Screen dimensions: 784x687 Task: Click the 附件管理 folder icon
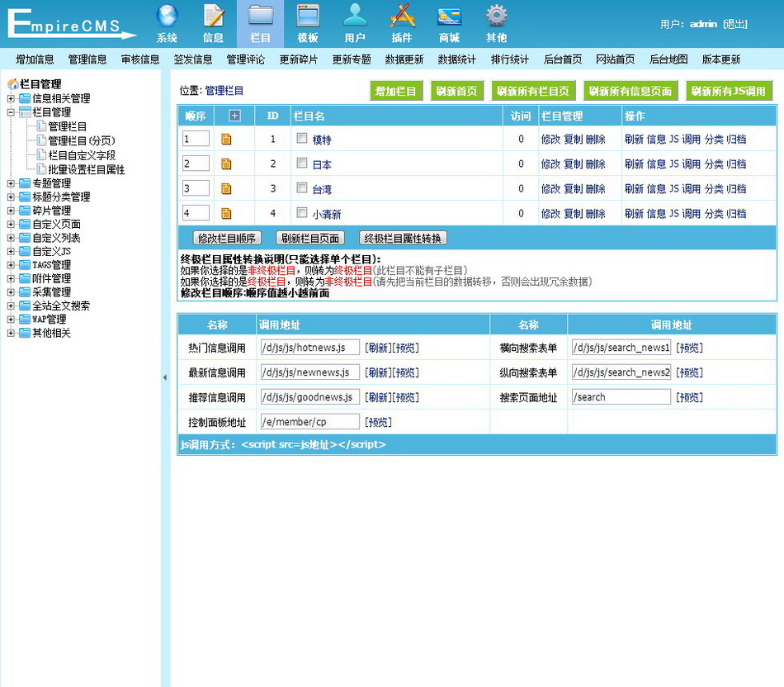pos(25,279)
